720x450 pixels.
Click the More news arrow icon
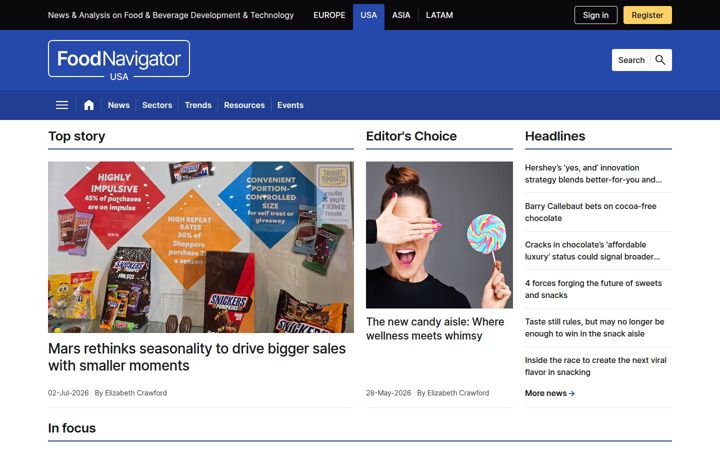(x=572, y=394)
